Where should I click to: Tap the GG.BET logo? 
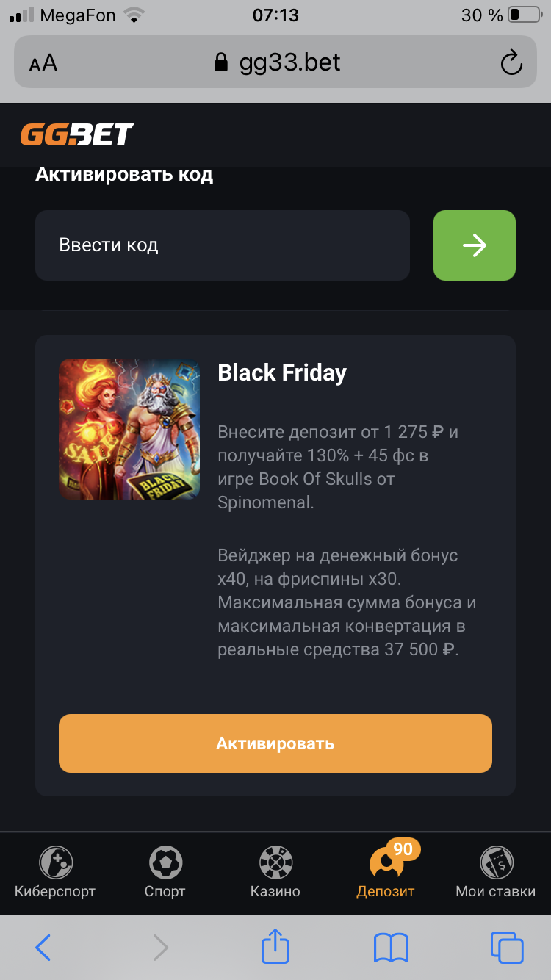76,134
